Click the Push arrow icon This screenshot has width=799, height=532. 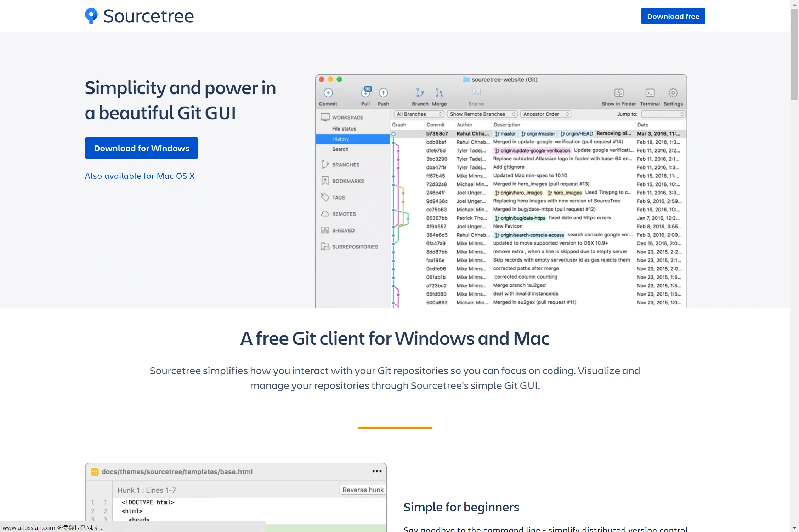tap(383, 93)
